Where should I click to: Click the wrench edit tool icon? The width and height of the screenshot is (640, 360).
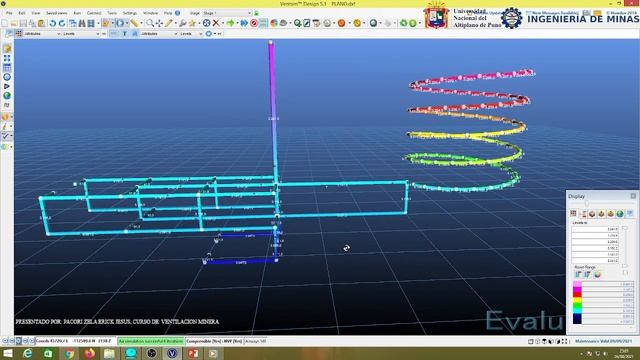(x=182, y=23)
